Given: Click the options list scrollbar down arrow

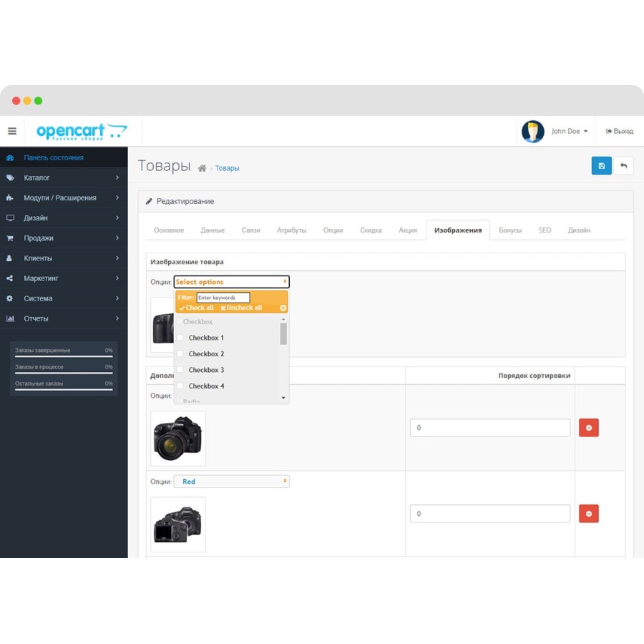Looking at the screenshot, I should (x=283, y=398).
